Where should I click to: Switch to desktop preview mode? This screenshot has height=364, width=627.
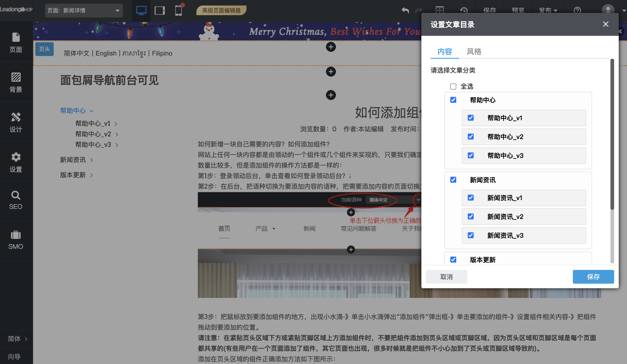coord(141,11)
